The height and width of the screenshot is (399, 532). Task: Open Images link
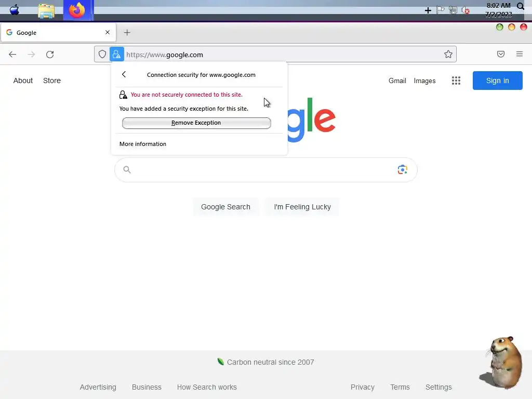[x=424, y=81]
